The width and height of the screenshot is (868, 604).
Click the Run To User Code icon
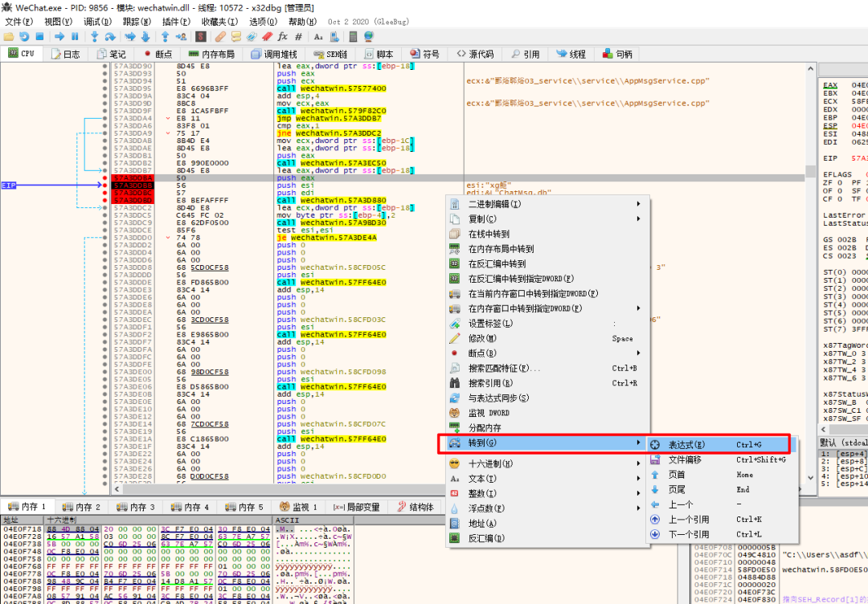click(x=181, y=36)
